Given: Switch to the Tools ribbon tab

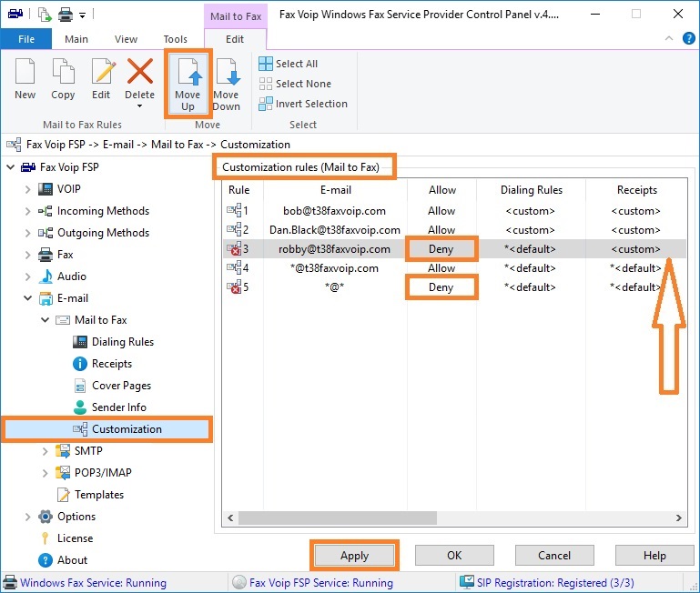Looking at the screenshot, I should (176, 39).
